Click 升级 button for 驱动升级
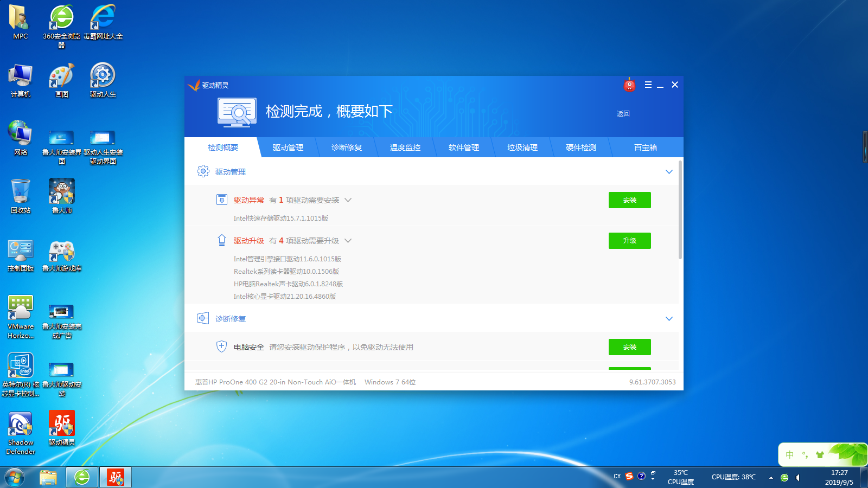This screenshot has width=868, height=488. 629,241
